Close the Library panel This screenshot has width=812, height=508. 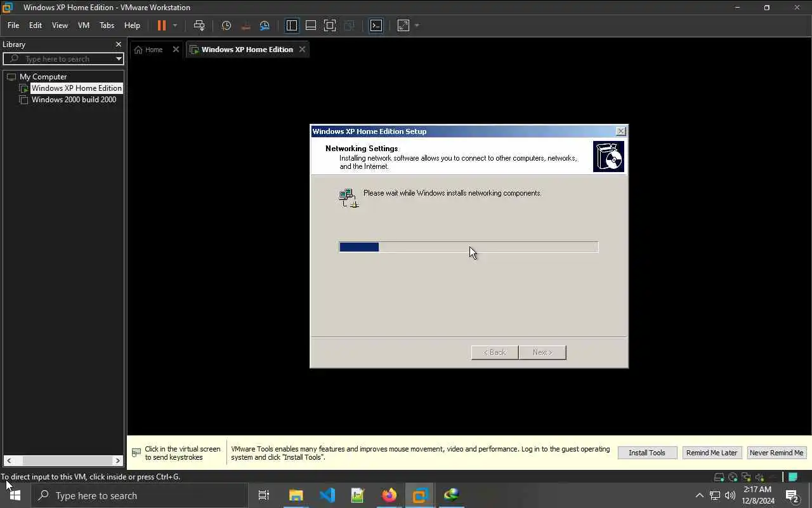coord(118,44)
